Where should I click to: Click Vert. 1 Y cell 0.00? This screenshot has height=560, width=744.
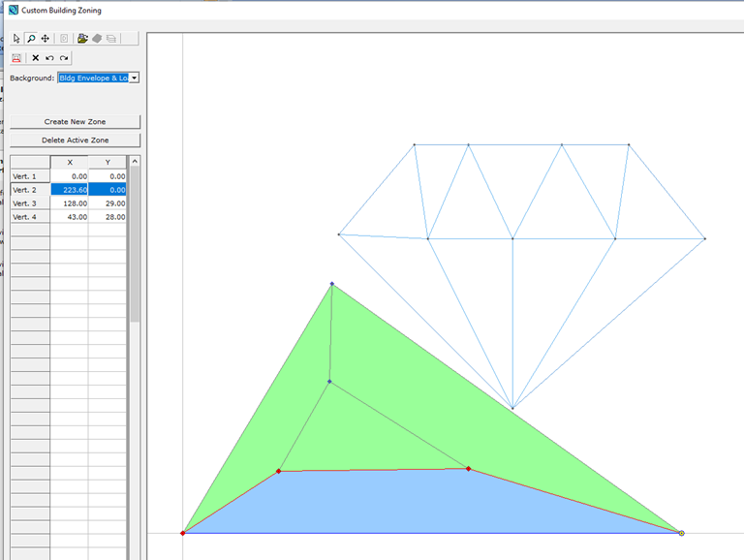(x=108, y=176)
